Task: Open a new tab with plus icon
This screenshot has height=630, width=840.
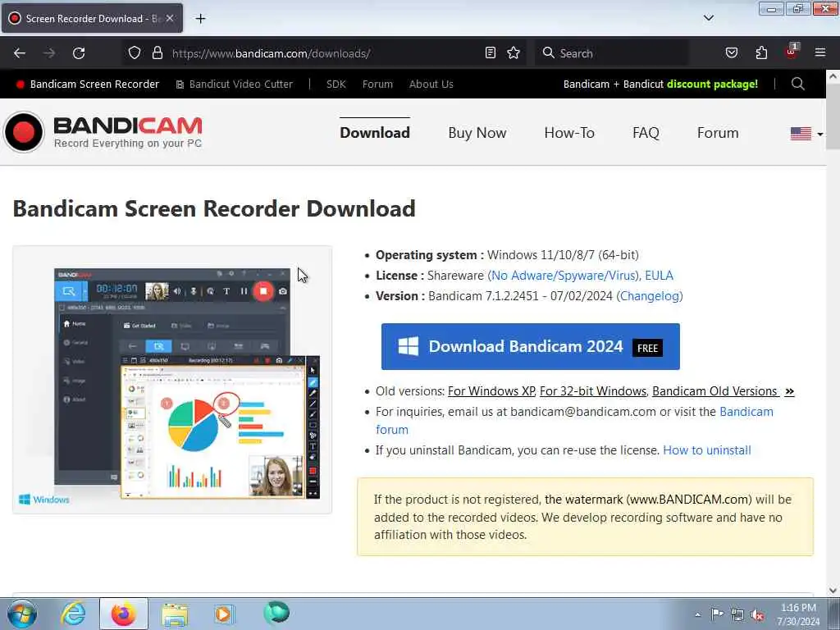Action: click(x=200, y=19)
